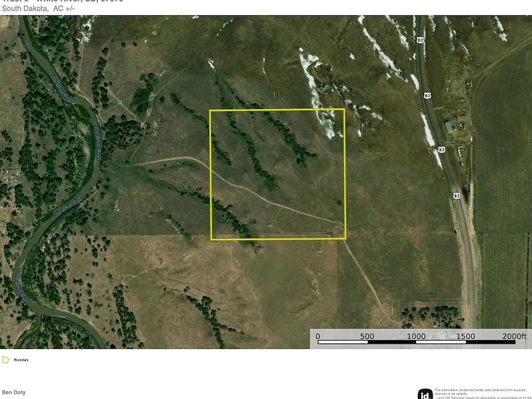Click the black 'id.' logo icon
532x399 pixels.
tap(425, 394)
